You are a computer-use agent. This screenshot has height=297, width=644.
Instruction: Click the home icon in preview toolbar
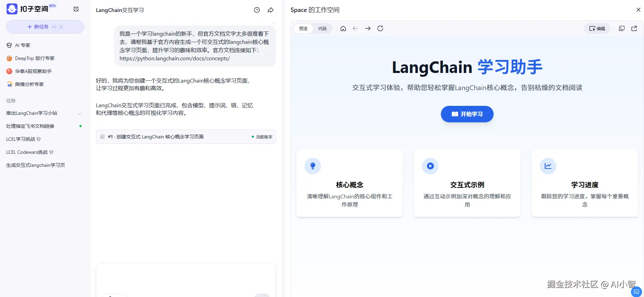(343, 28)
